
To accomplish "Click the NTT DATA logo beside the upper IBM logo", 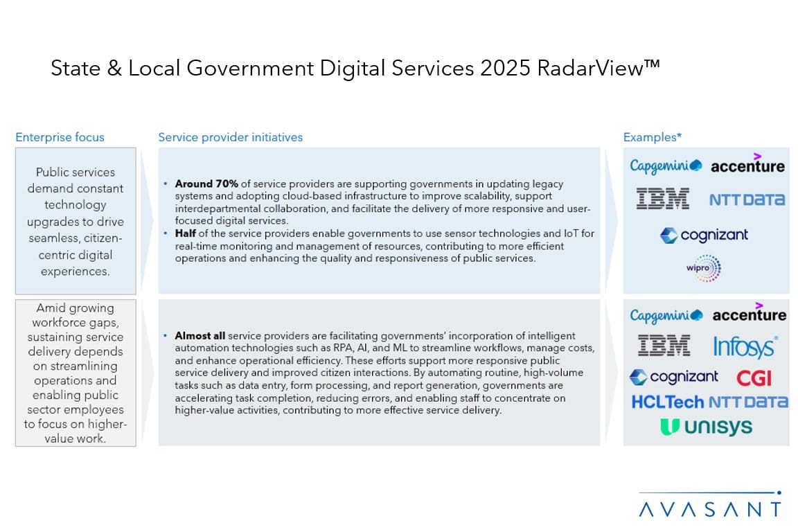I will (x=747, y=199).
